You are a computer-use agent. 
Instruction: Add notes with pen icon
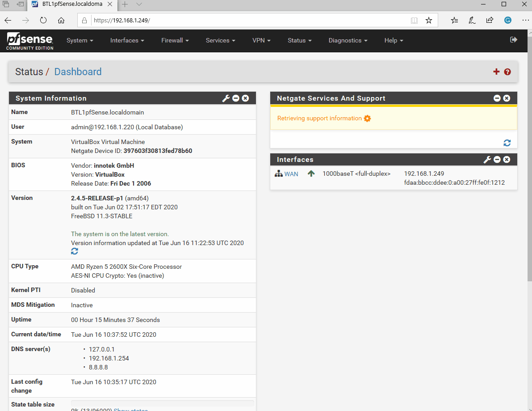coord(472,21)
